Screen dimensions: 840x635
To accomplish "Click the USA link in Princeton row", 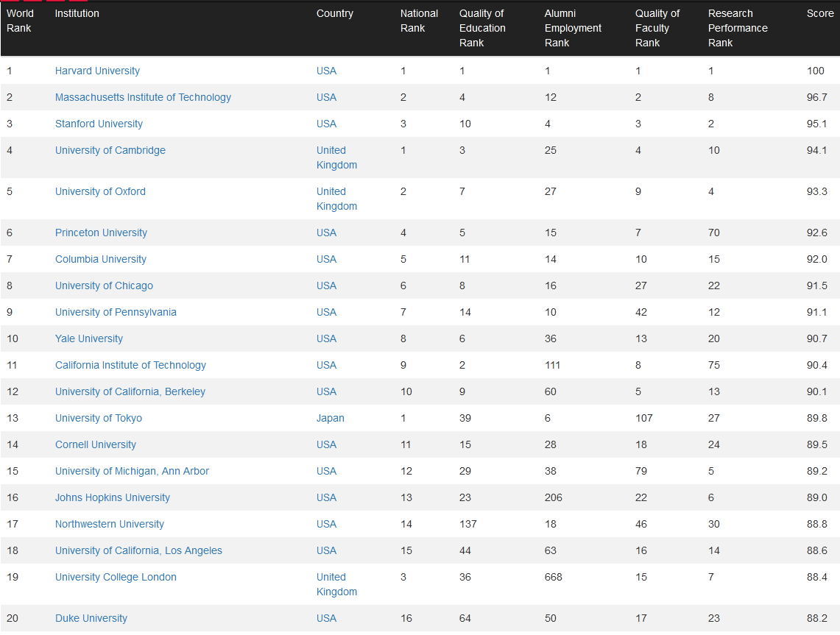I will (326, 233).
